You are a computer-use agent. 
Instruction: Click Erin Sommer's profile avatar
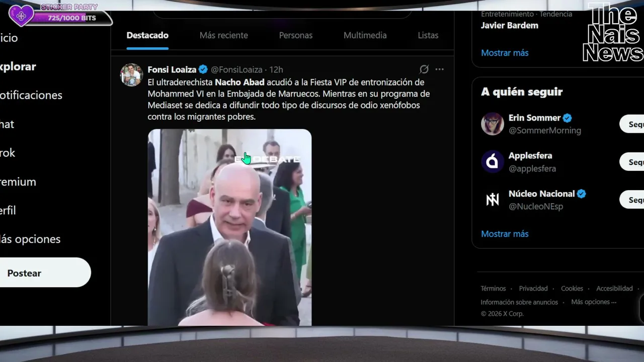click(493, 124)
